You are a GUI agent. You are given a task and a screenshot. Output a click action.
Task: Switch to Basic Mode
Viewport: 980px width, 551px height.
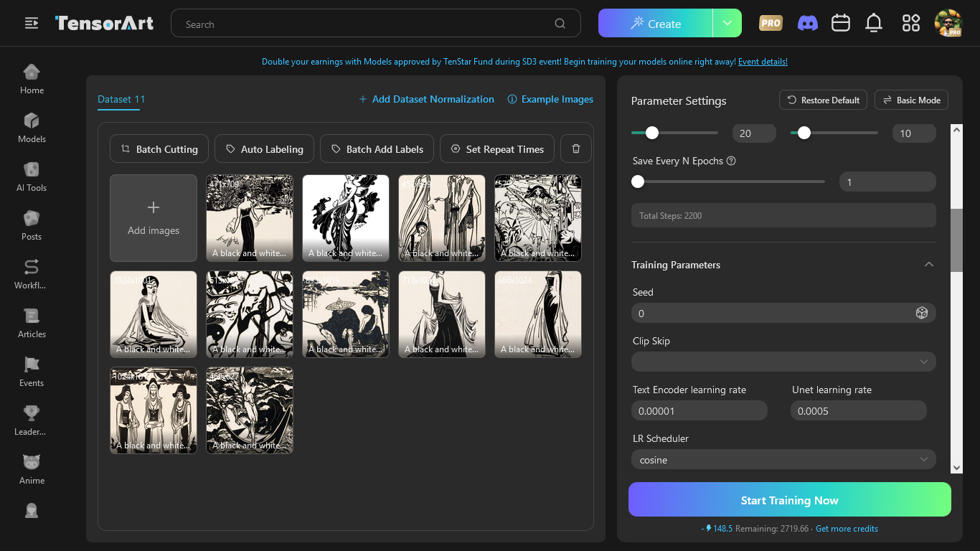[911, 100]
